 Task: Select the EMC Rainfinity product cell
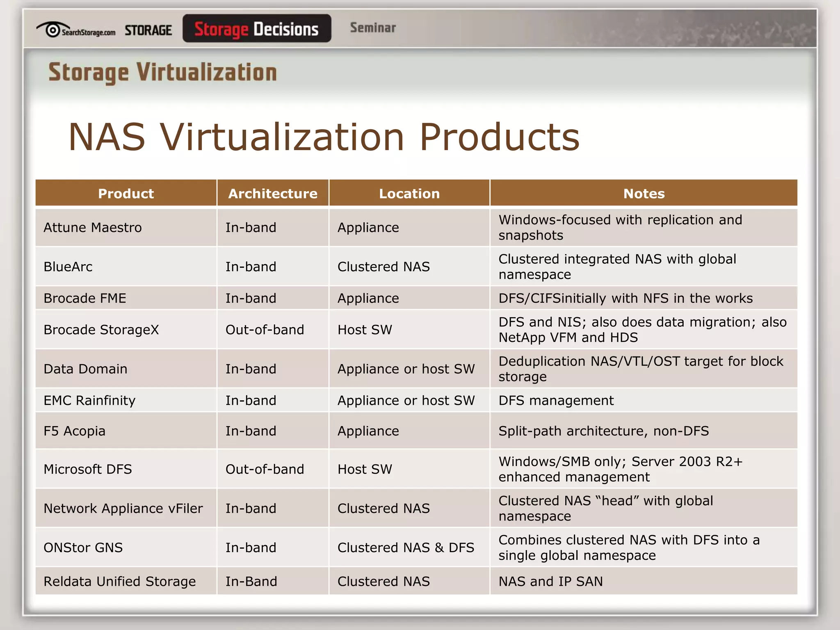[x=126, y=400]
